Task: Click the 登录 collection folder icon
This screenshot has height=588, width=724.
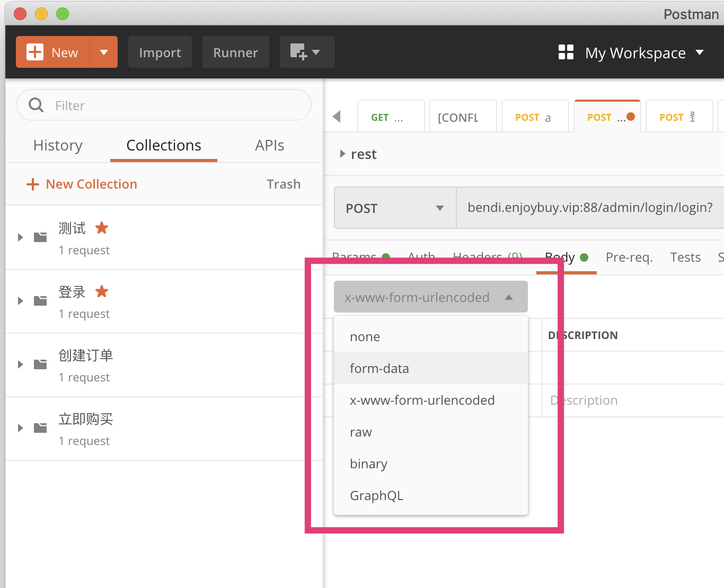Action: click(40, 301)
